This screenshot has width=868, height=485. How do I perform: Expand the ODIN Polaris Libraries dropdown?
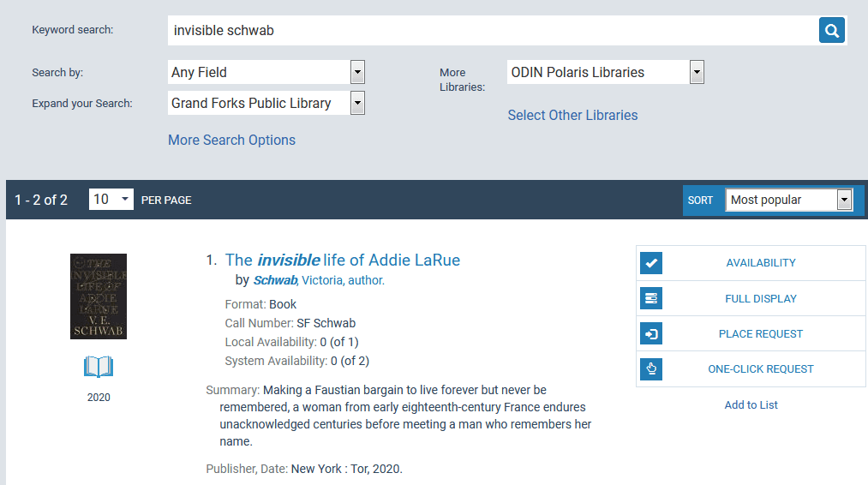point(605,72)
